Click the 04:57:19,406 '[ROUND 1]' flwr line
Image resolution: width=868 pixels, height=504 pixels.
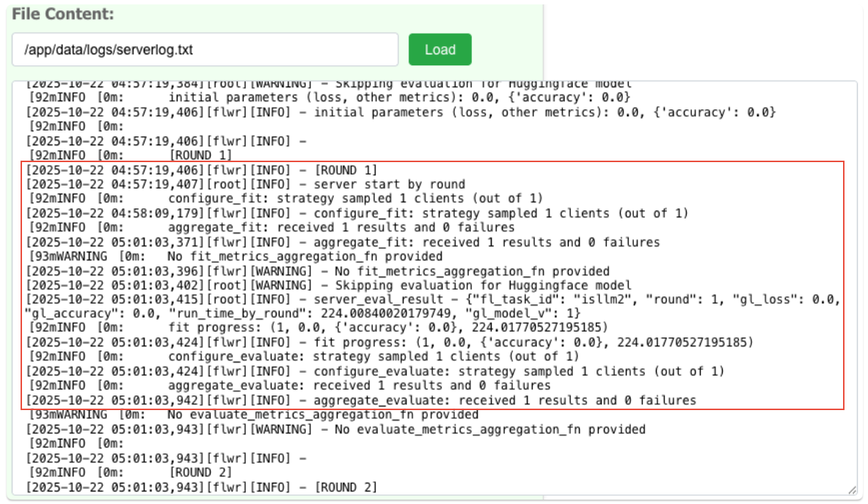[x=202, y=170]
